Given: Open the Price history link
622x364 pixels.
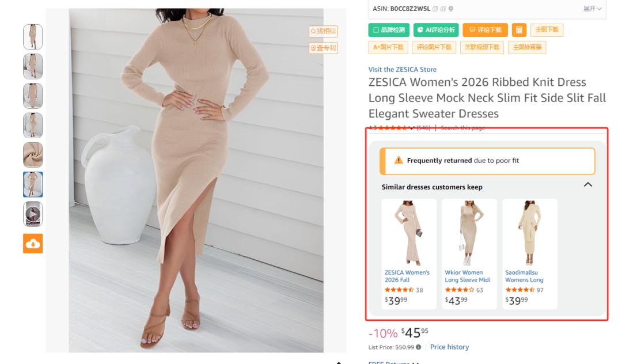Looking at the screenshot, I should (449, 347).
